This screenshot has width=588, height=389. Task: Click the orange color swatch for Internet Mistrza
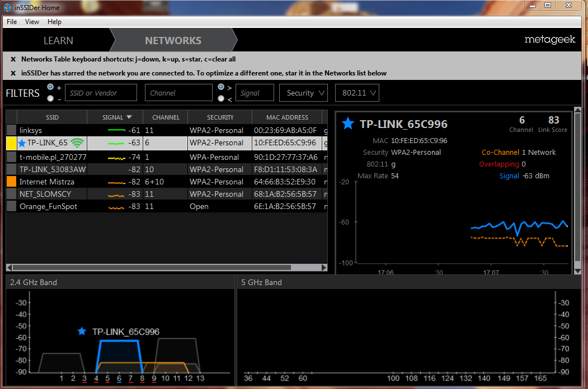pos(11,182)
